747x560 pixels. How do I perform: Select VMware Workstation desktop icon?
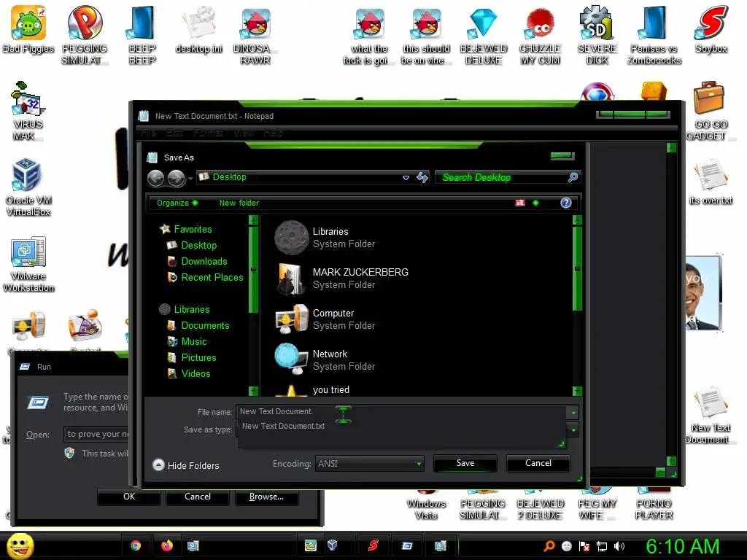28,264
